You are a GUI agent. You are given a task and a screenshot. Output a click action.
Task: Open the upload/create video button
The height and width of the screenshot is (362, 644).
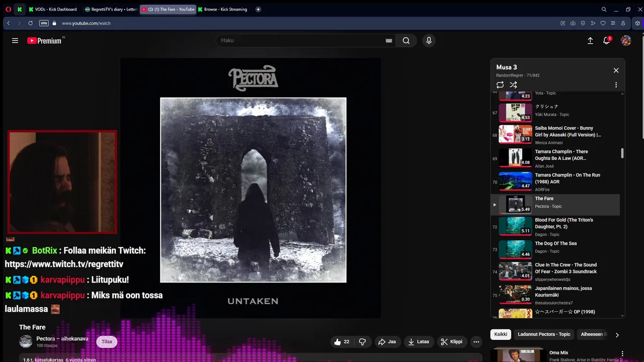pyautogui.click(x=590, y=41)
